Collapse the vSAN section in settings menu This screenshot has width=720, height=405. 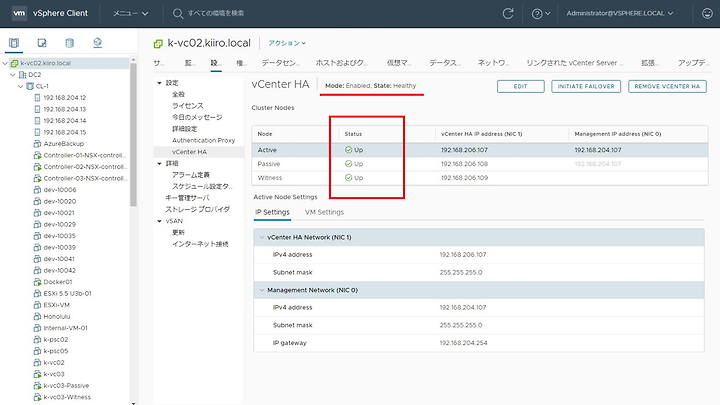(x=159, y=221)
